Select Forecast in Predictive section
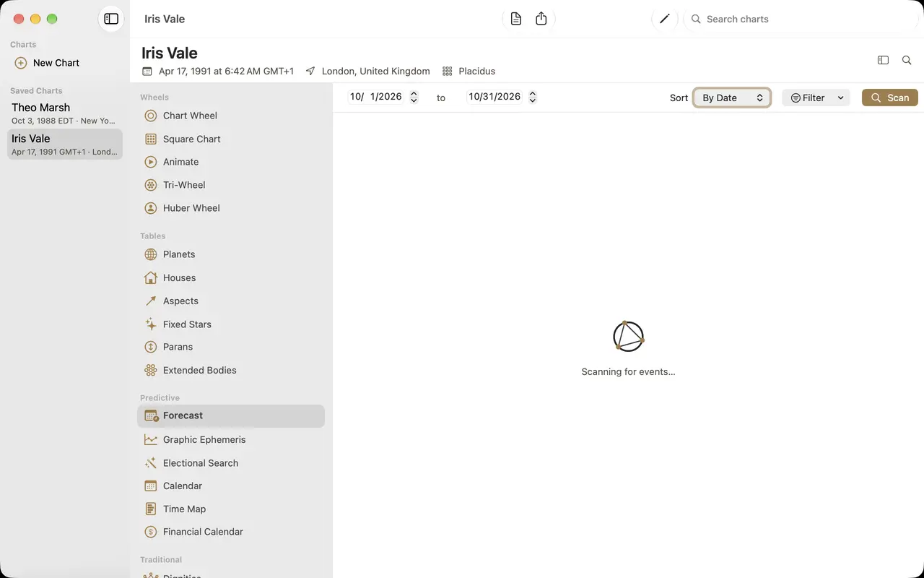The width and height of the screenshot is (924, 578). point(231,415)
